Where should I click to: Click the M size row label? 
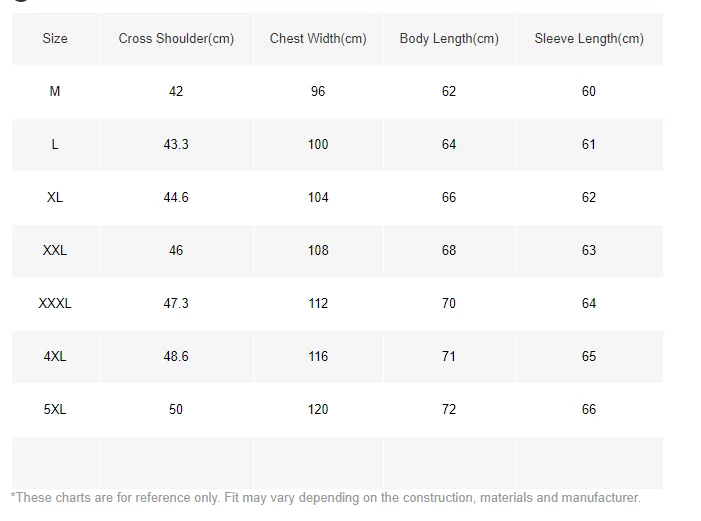55,91
